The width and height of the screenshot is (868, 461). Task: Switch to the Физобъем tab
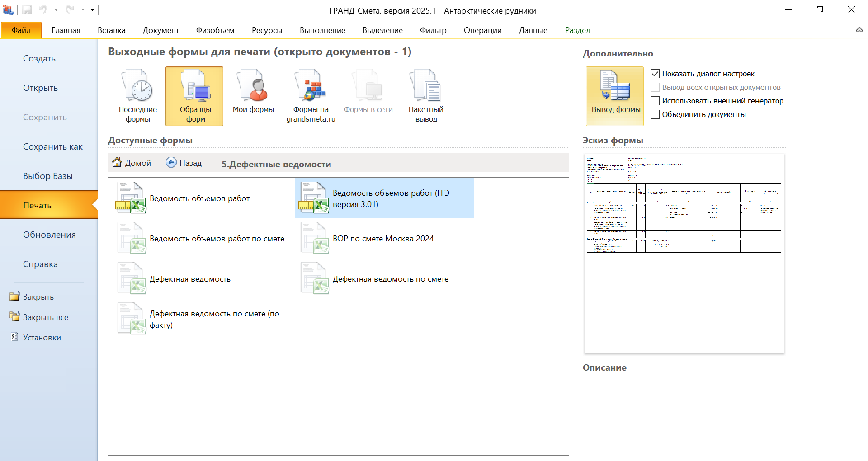click(215, 30)
